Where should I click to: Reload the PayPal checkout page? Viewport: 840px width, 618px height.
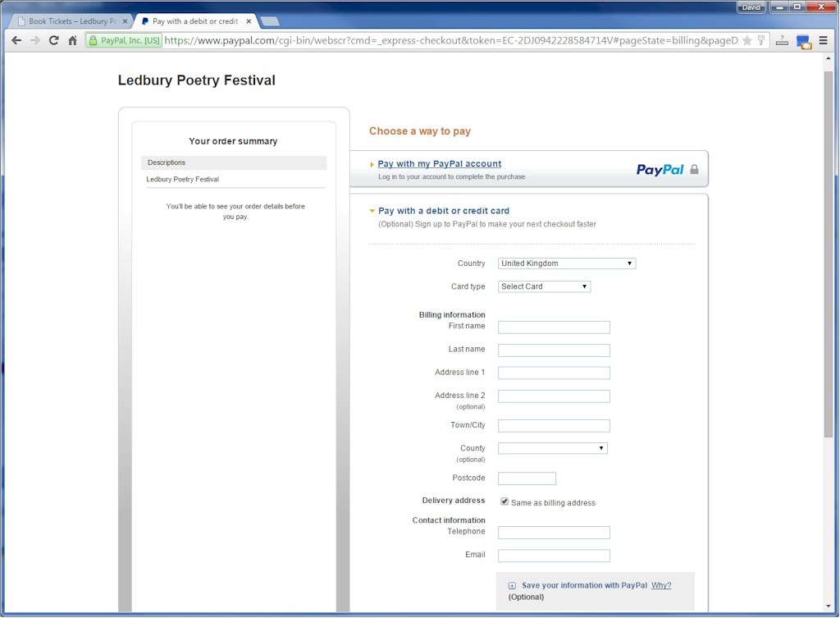(x=54, y=40)
